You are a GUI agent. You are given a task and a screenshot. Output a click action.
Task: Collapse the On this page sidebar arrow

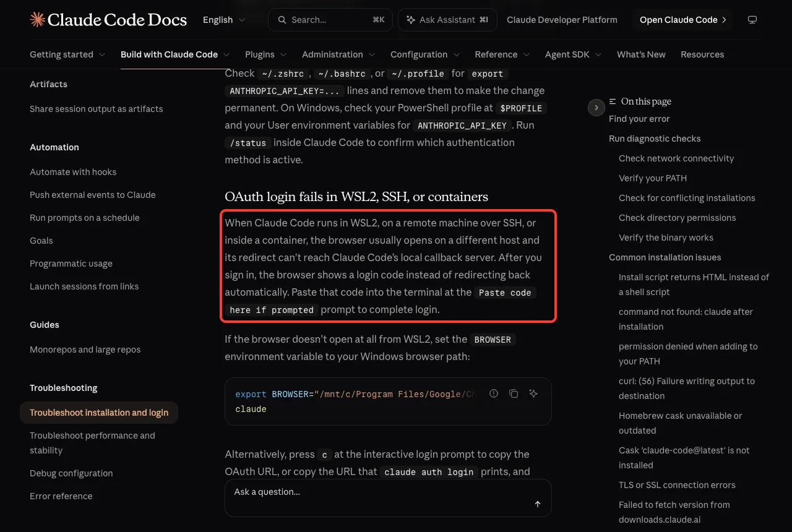click(x=596, y=108)
